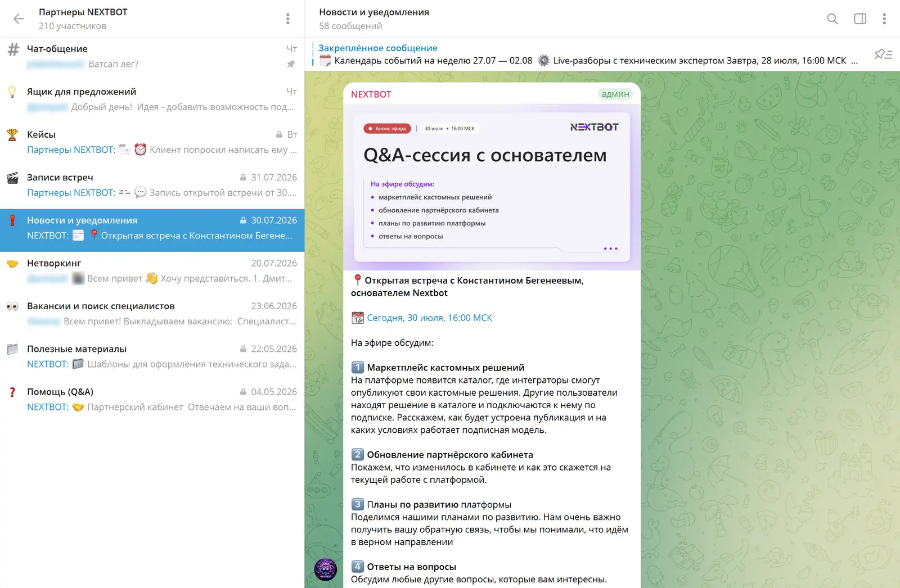The height and width of the screenshot is (588, 900).
Task: Open the Q&A-сессия announcement image
Action: tap(492, 187)
